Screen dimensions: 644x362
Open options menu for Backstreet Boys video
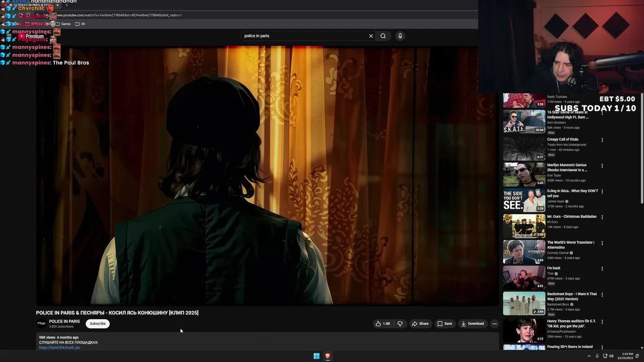pos(602,295)
